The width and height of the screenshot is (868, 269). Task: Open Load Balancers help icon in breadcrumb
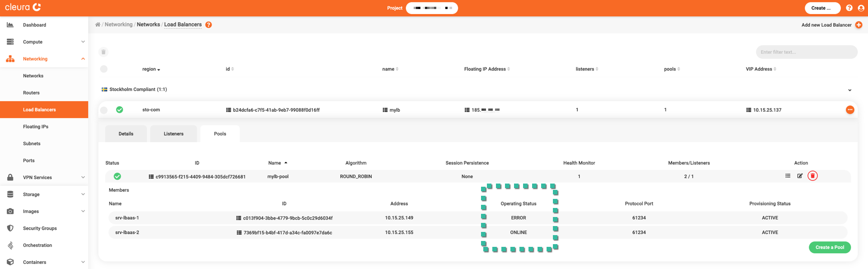pyautogui.click(x=208, y=25)
